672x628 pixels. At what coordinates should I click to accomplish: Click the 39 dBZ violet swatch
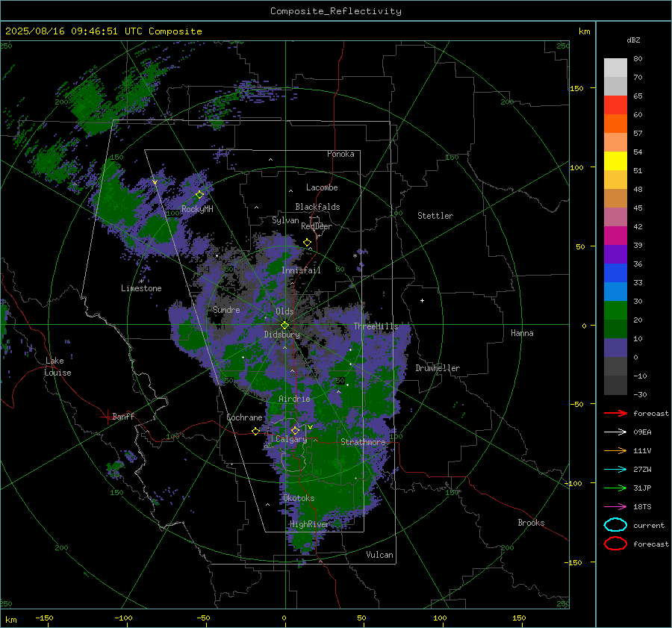pyautogui.click(x=615, y=254)
